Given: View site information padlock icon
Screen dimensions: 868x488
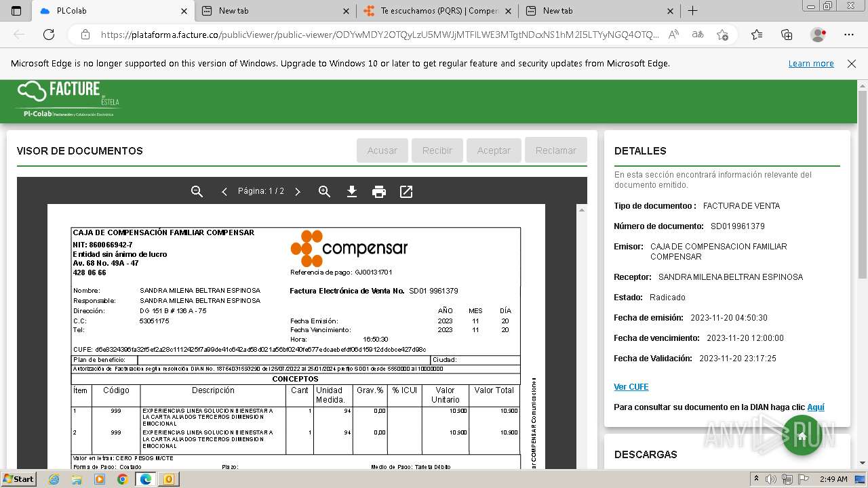Looking at the screenshot, I should [85, 35].
